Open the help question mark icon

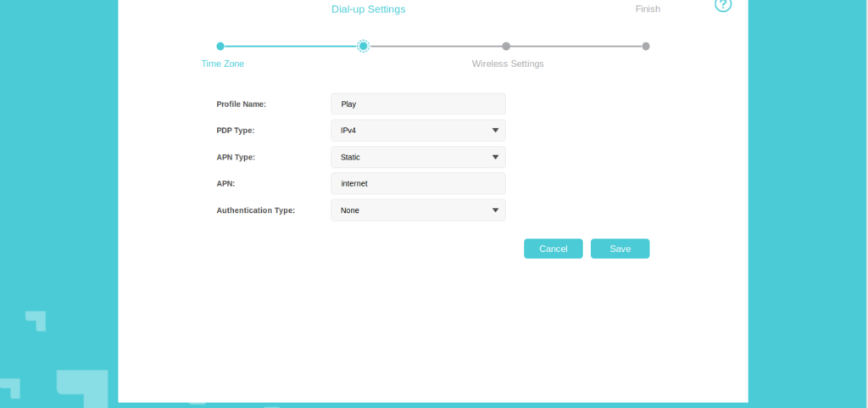pyautogui.click(x=722, y=5)
